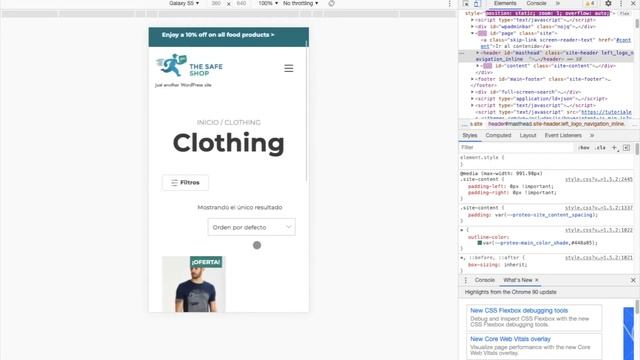Collapse the page div node
The width and height of the screenshot is (640, 360).
[472, 33]
